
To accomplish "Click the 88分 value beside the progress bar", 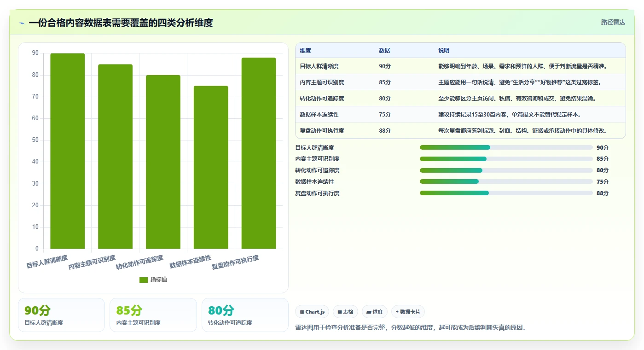I will pos(603,193).
